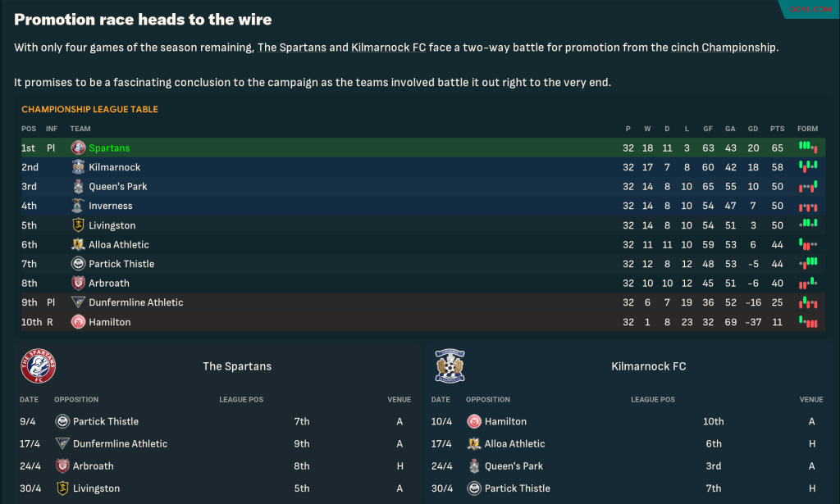The height and width of the screenshot is (504, 840).
Task: Click Hamilton badge in the league table
Action: coord(78,322)
